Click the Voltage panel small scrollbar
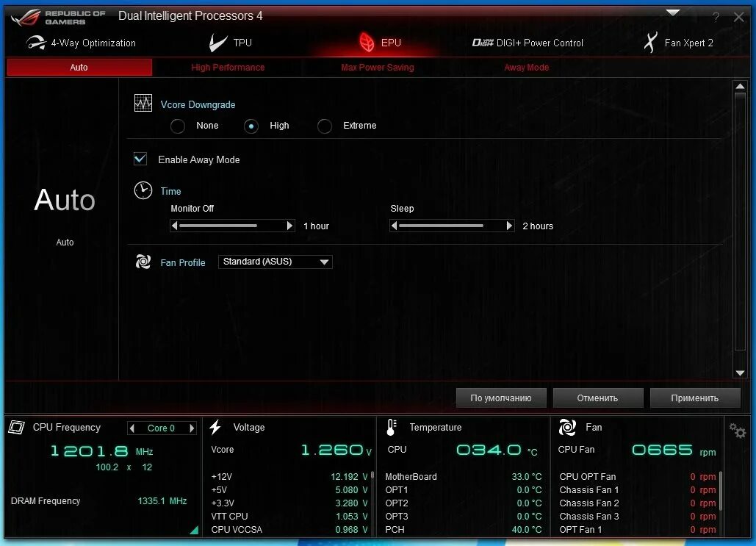The height and width of the screenshot is (546, 756). pyautogui.click(x=372, y=502)
